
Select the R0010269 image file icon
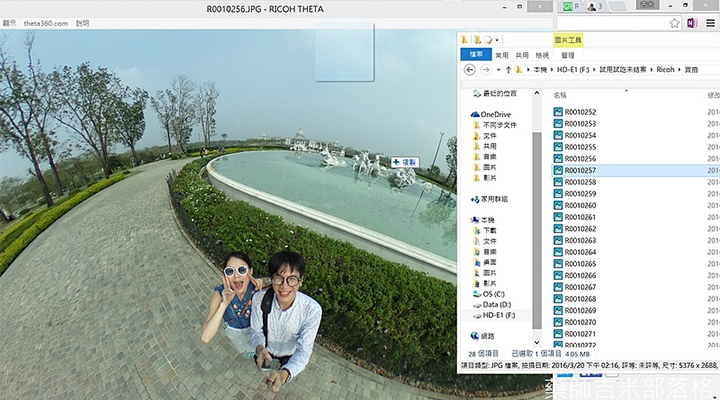(x=558, y=310)
